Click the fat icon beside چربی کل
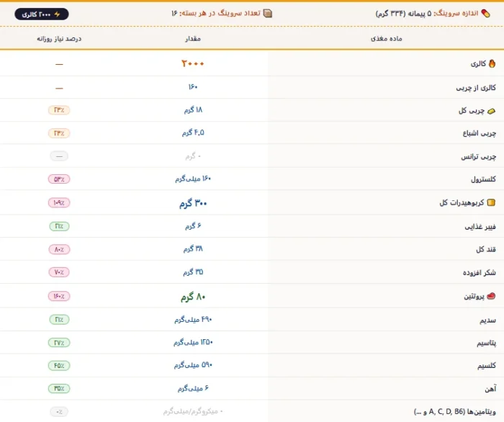Screen dimensions: 504x422 pos(491,111)
